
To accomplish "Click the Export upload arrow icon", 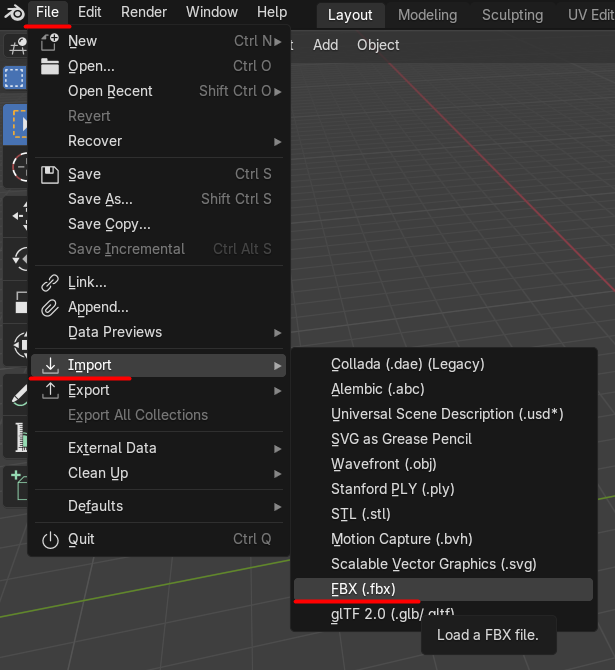I will click(x=50, y=390).
